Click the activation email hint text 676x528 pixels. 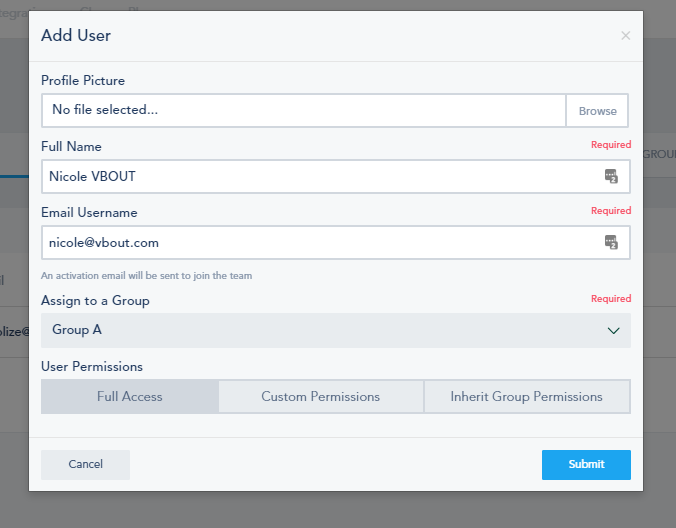(x=147, y=275)
